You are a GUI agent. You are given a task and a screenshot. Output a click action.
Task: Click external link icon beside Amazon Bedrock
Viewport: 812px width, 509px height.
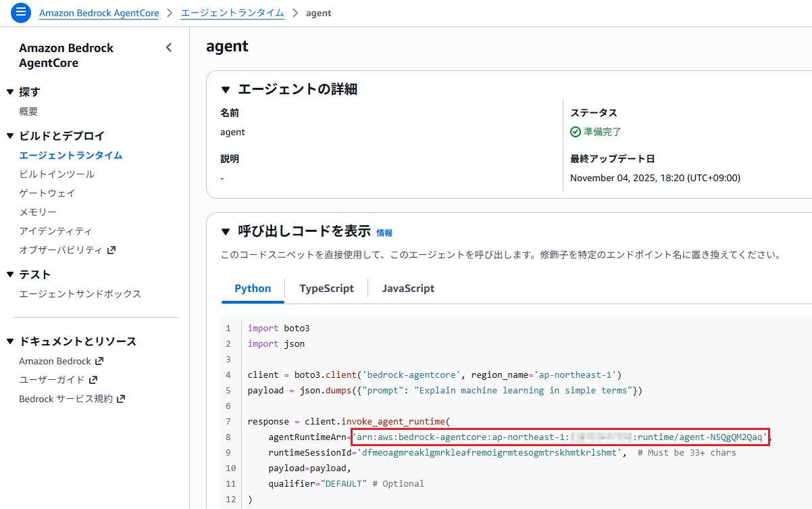pos(99,361)
